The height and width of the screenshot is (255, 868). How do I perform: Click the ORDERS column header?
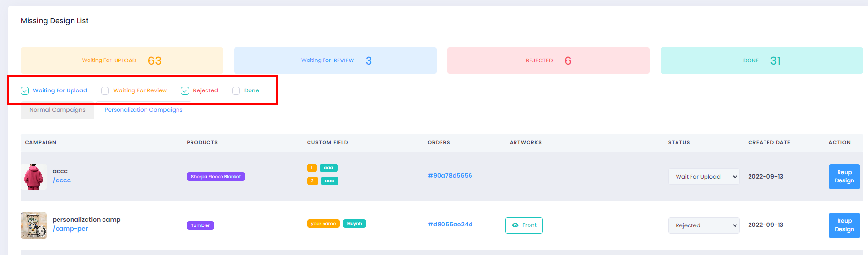point(439,143)
